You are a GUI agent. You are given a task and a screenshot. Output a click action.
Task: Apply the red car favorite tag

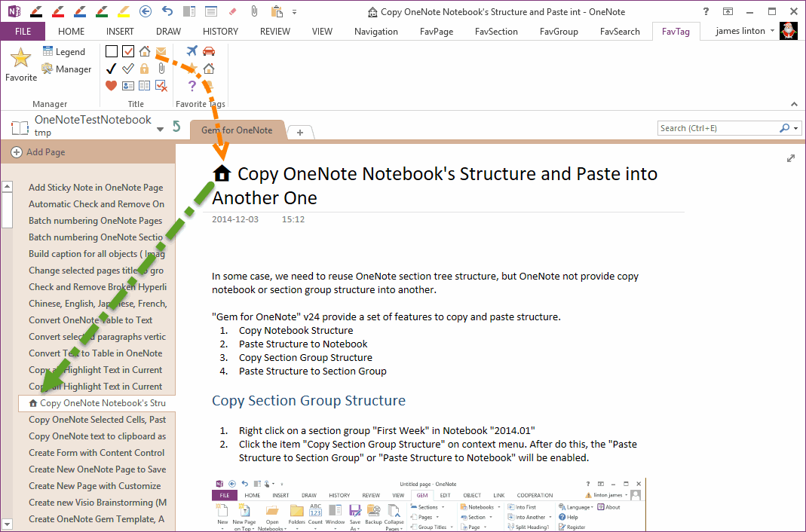pyautogui.click(x=209, y=50)
